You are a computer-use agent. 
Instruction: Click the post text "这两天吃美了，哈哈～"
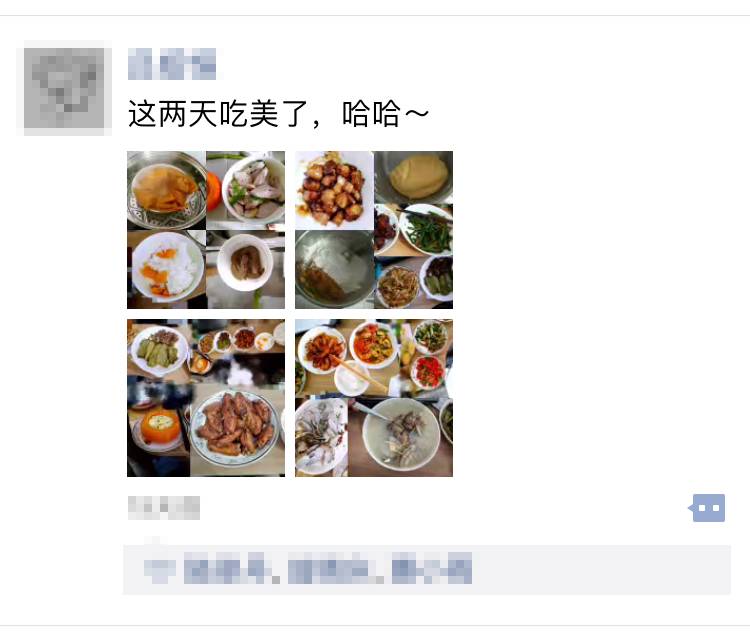pyautogui.click(x=278, y=114)
